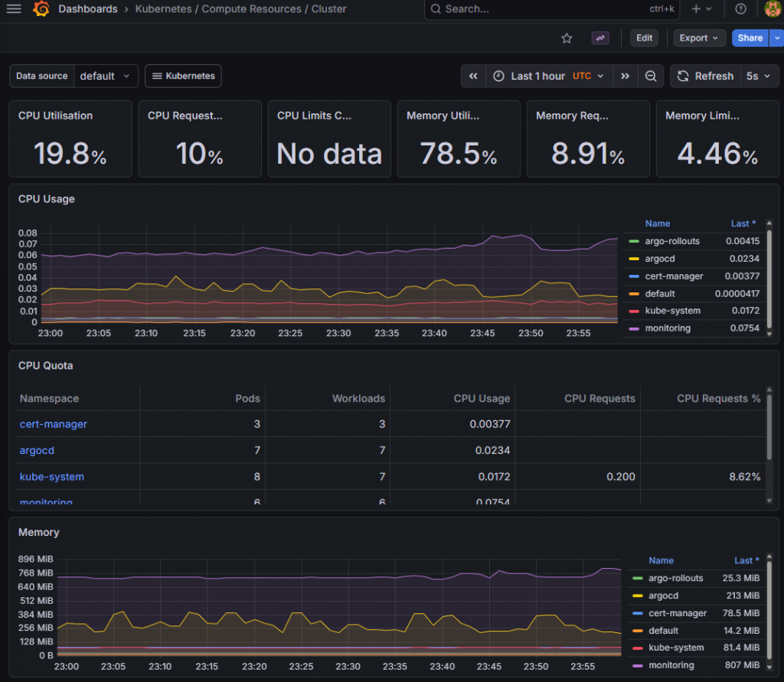Toggle kube-system series in CPU Usage legend
The height and width of the screenshot is (682, 784).
click(x=671, y=311)
